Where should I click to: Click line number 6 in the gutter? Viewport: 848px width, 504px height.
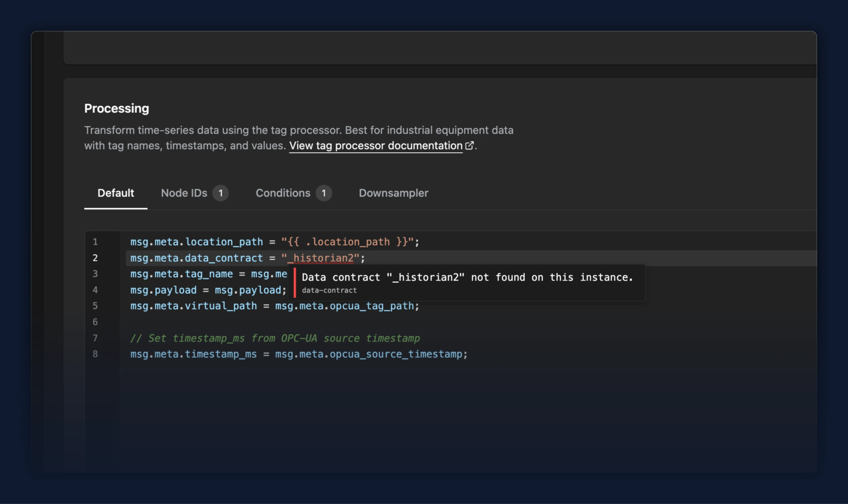pyautogui.click(x=95, y=322)
